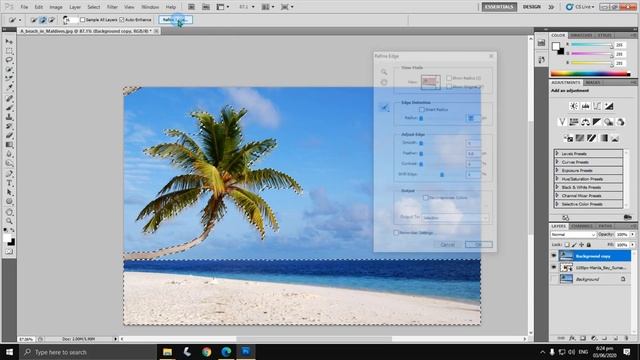Add a Color Balance adjustment
The image size is (640, 360).
[x=585, y=122]
